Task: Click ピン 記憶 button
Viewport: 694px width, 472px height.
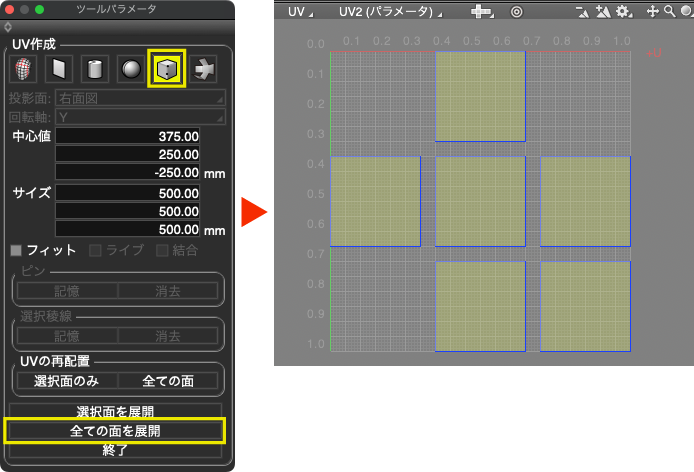Action: point(67,291)
